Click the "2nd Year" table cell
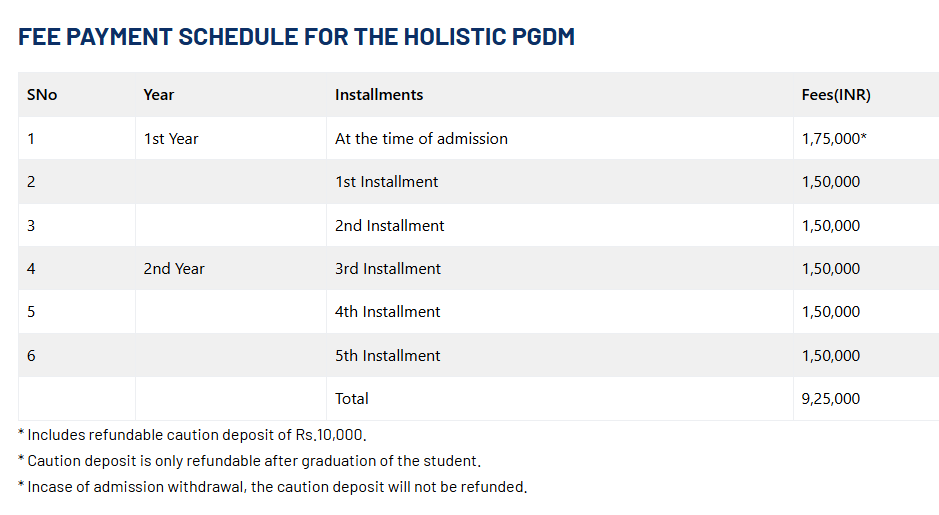939x515 pixels. point(174,269)
